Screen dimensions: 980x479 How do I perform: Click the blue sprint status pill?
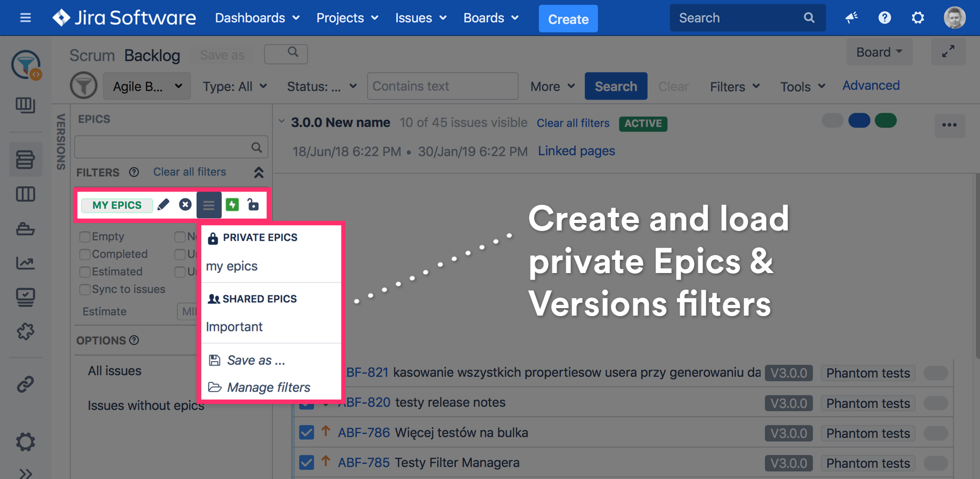tap(859, 121)
